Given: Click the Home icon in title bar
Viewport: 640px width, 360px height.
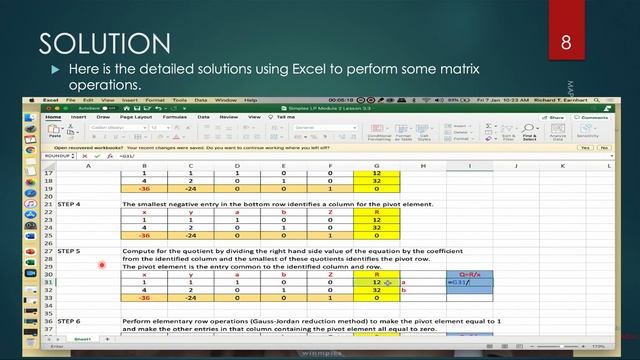Looking at the screenshot, I should tap(127, 109).
